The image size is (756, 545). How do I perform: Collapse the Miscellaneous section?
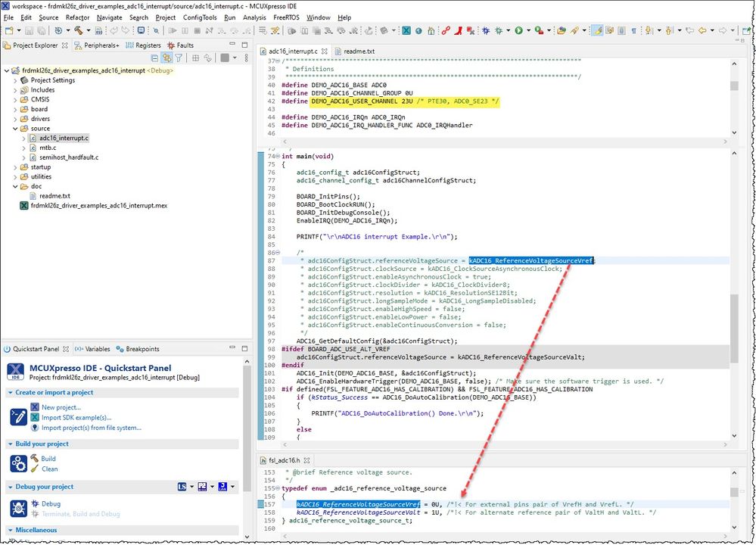pyautogui.click(x=10, y=530)
